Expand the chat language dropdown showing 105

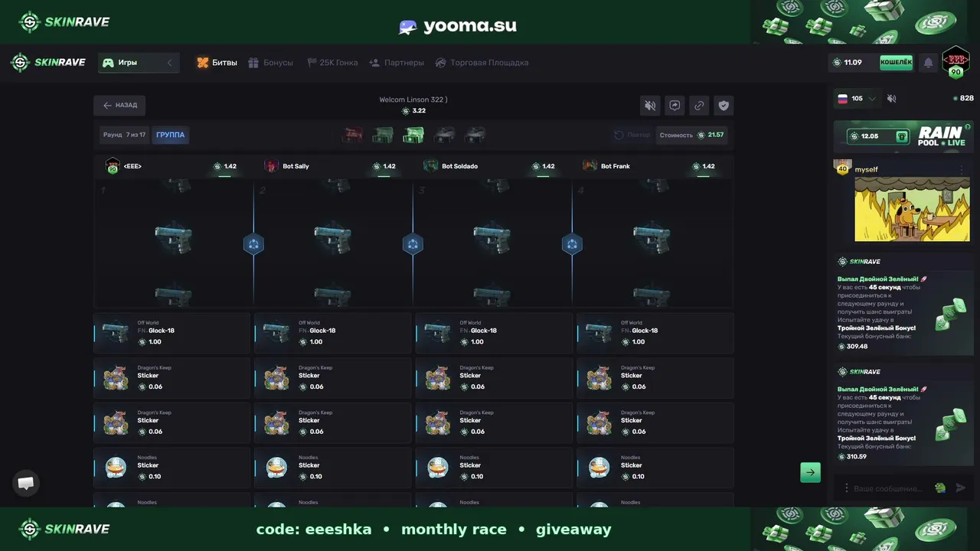click(857, 99)
